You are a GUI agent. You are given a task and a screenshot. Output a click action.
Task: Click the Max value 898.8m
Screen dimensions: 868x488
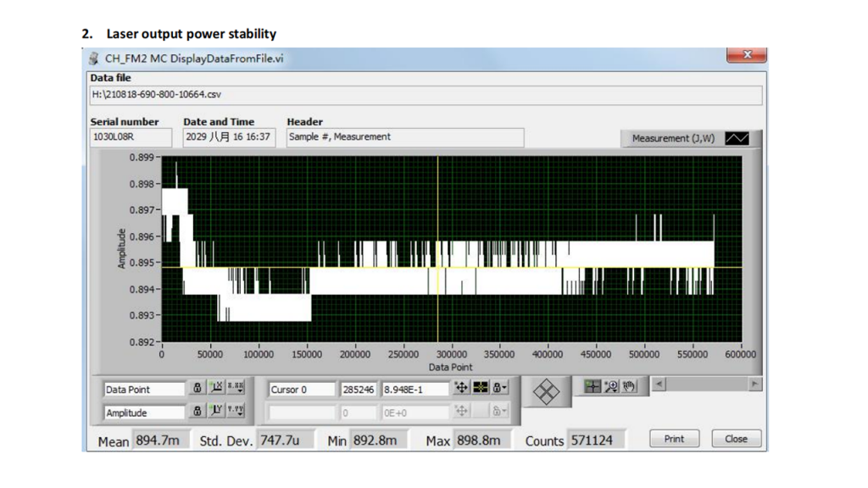[481, 441]
